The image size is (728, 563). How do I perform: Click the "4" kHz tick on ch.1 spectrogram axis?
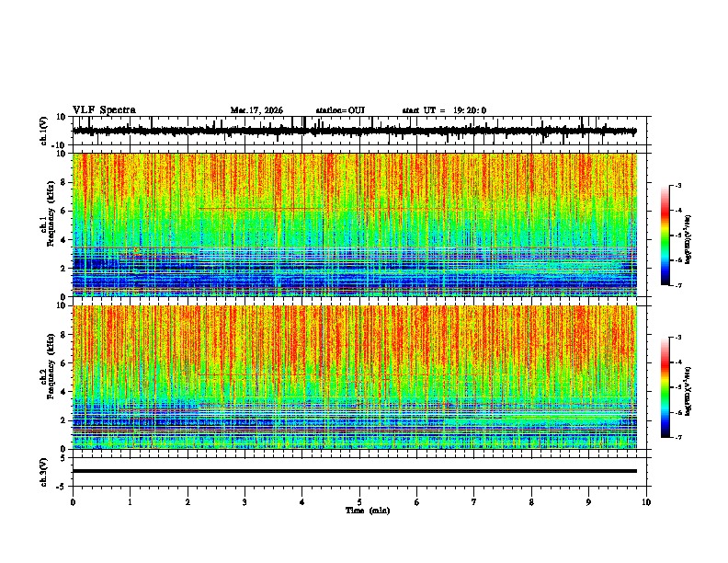pos(63,240)
